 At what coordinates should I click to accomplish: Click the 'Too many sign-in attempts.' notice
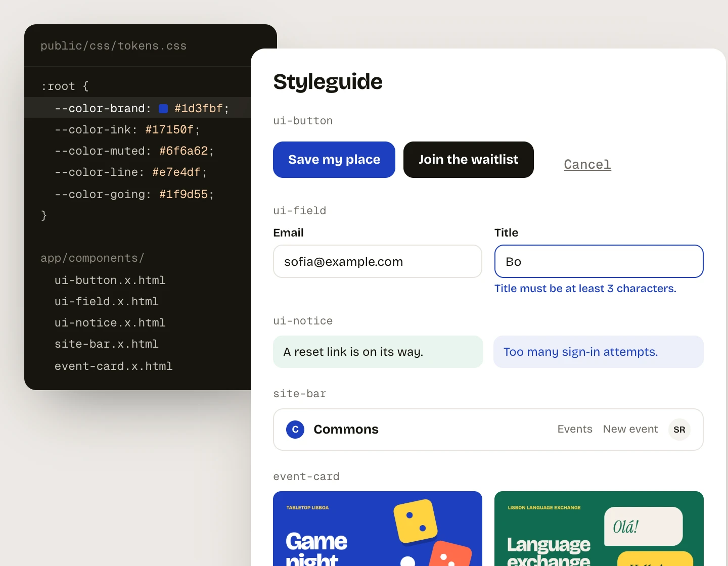(x=599, y=352)
